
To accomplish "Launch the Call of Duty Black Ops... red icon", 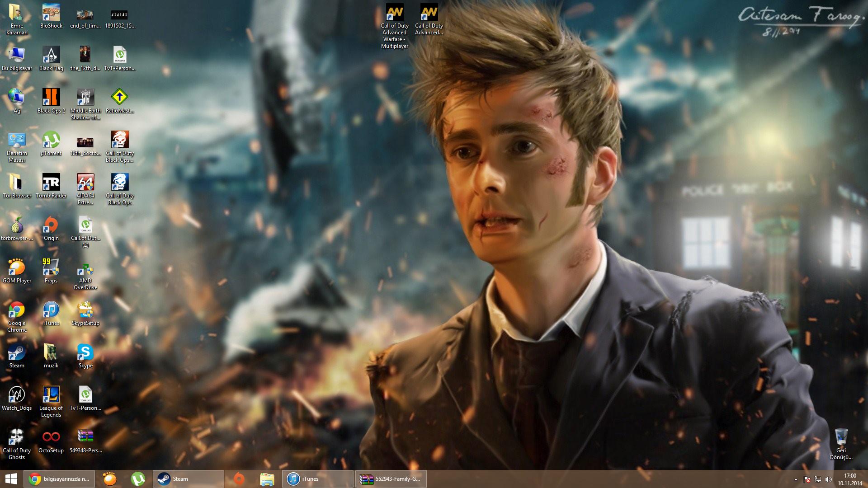I will click(120, 146).
